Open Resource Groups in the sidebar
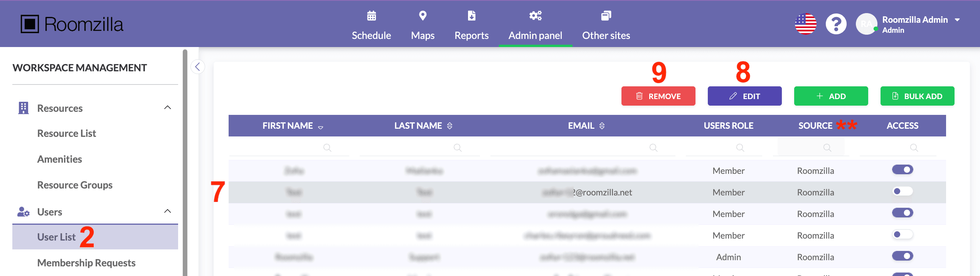Image resolution: width=980 pixels, height=276 pixels. [75, 185]
